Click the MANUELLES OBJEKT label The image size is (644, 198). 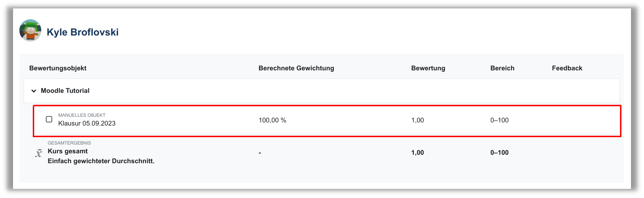click(x=82, y=115)
